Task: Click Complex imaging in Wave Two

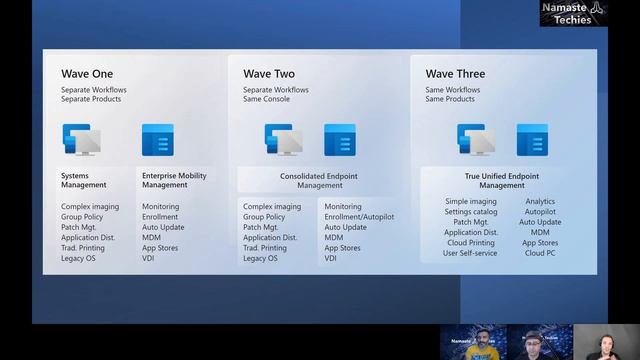Action: coord(272,207)
